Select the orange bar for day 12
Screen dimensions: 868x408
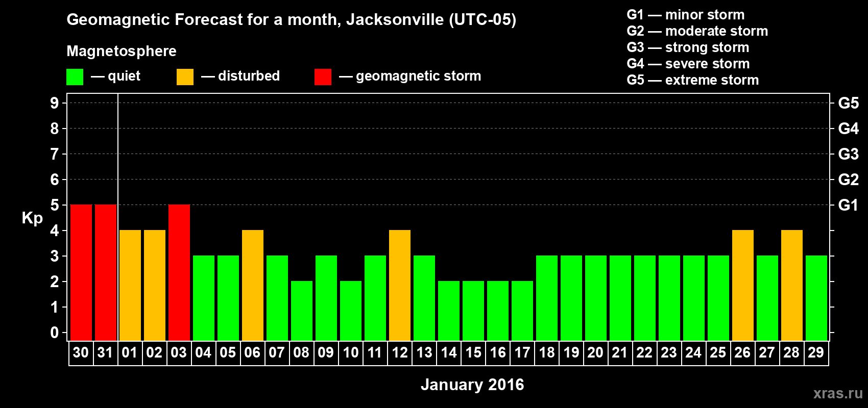400,286
